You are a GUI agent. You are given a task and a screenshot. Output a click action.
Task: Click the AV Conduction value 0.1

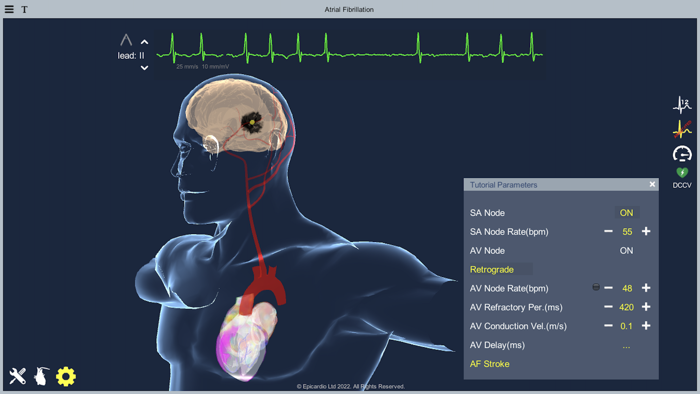pos(626,326)
